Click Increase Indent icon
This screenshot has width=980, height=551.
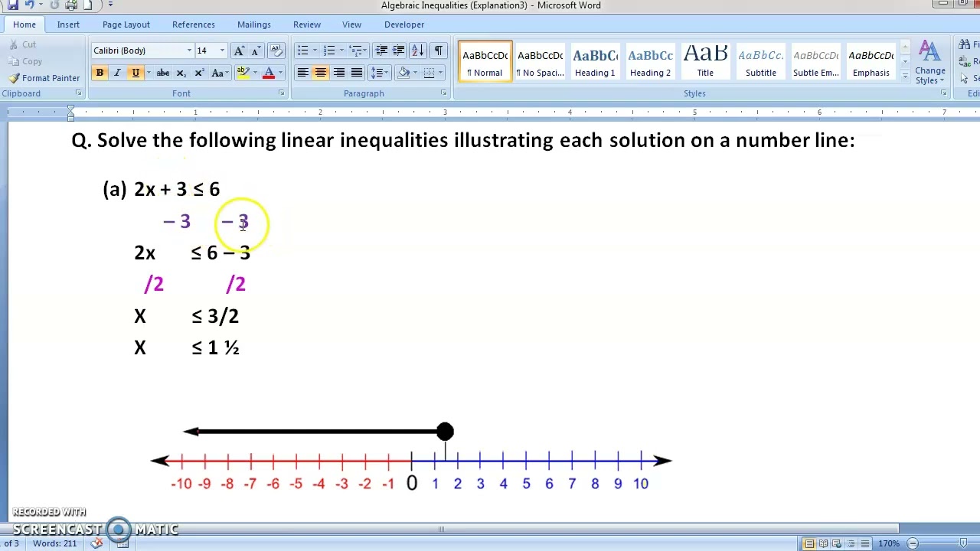click(398, 51)
